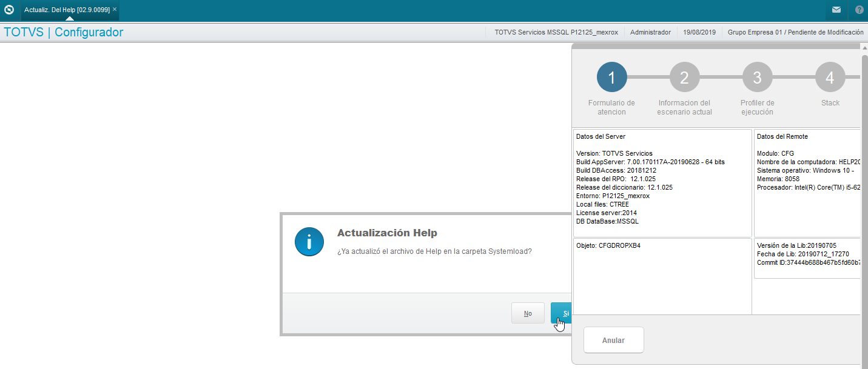Open the mail envelope icon in header
The image size is (868, 369).
(836, 10)
